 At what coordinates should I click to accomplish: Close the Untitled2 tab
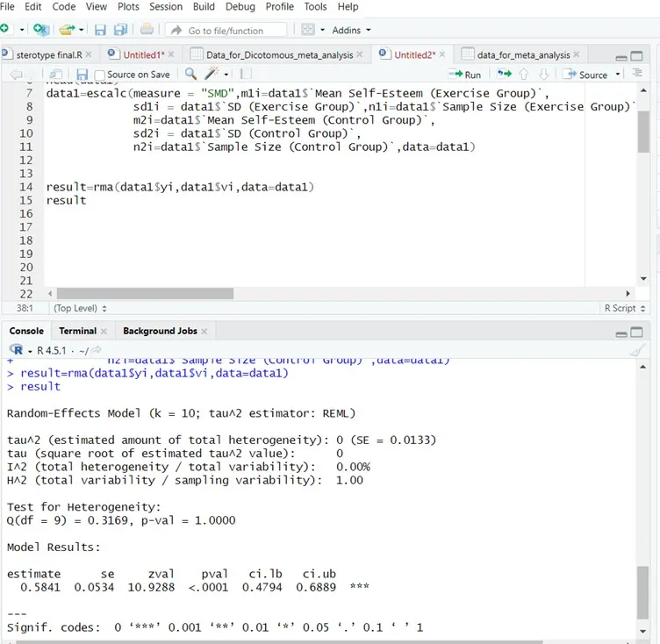coord(442,54)
